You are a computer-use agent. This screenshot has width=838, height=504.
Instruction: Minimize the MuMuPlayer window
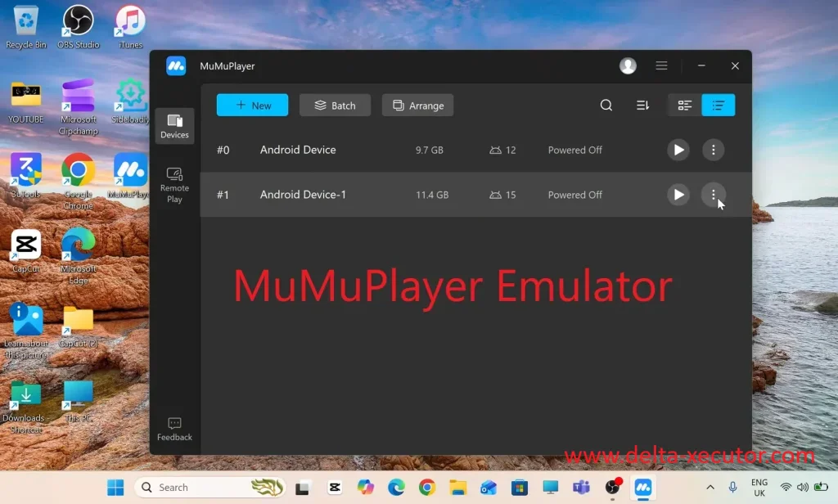pyautogui.click(x=701, y=65)
